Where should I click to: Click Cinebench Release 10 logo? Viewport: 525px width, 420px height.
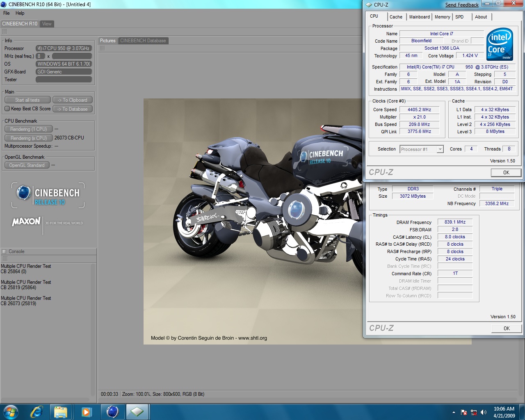click(x=48, y=195)
